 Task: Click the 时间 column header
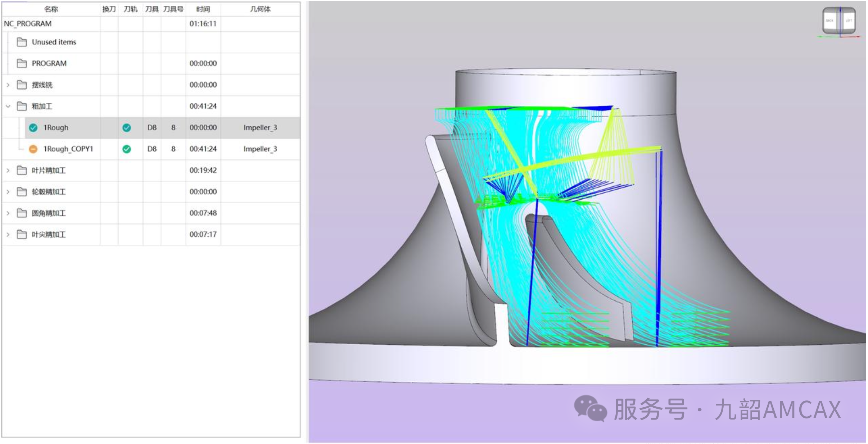tap(203, 9)
